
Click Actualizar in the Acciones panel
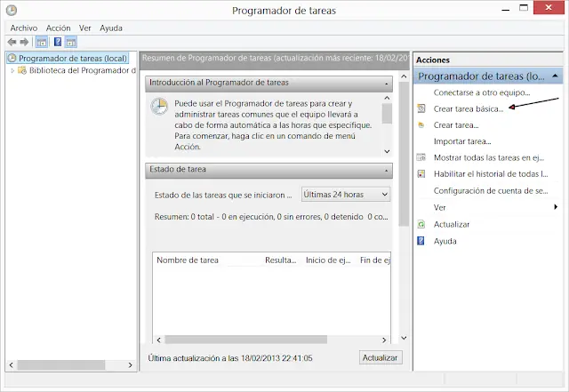pyautogui.click(x=452, y=224)
